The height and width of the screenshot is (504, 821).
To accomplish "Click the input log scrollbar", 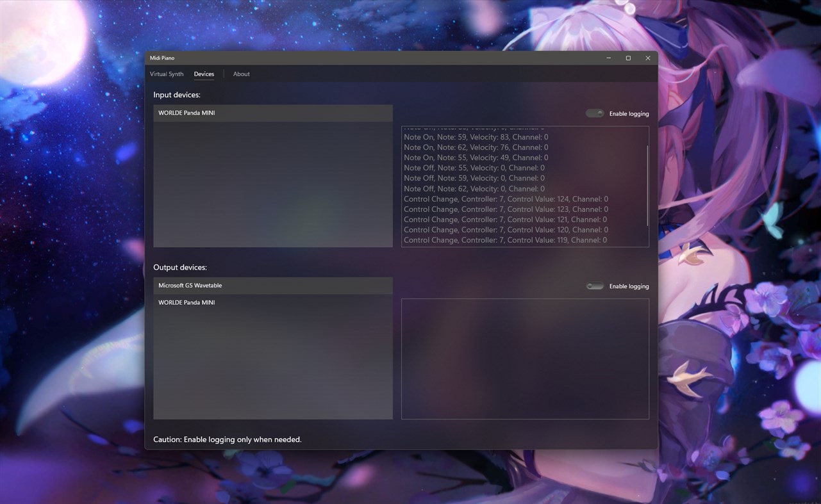I will (647, 186).
